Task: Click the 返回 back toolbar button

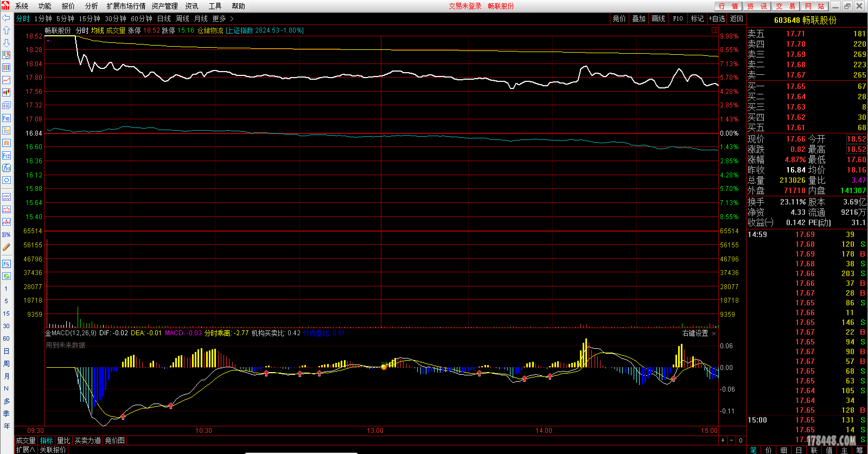Action: (x=736, y=18)
